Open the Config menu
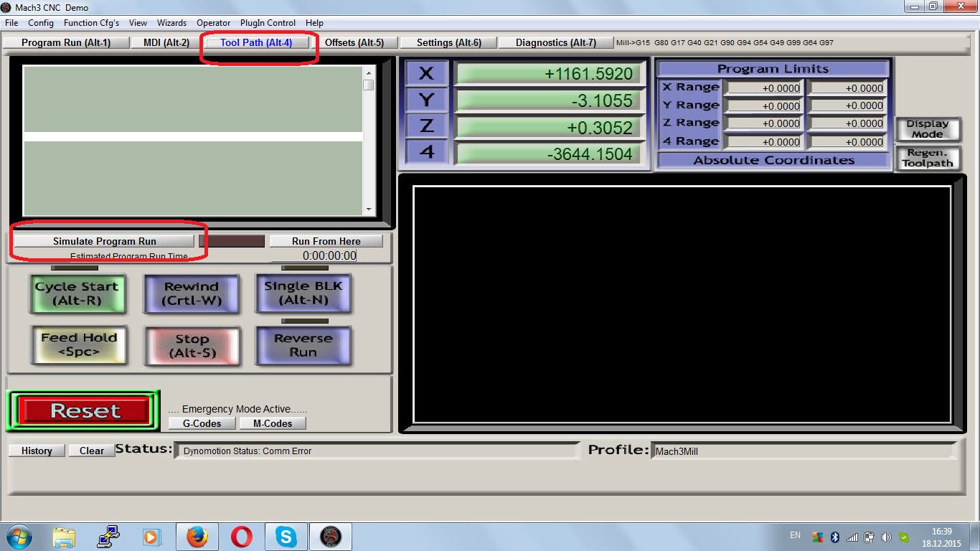 coord(41,23)
